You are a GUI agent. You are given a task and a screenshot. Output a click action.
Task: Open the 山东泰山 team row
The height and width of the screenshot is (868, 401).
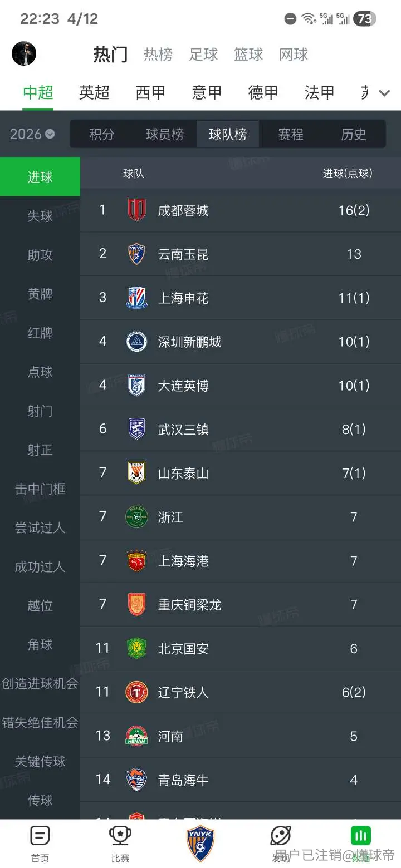241,473
